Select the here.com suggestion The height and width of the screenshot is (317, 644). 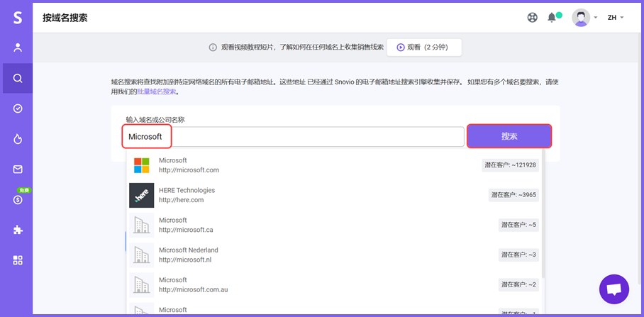click(335, 195)
